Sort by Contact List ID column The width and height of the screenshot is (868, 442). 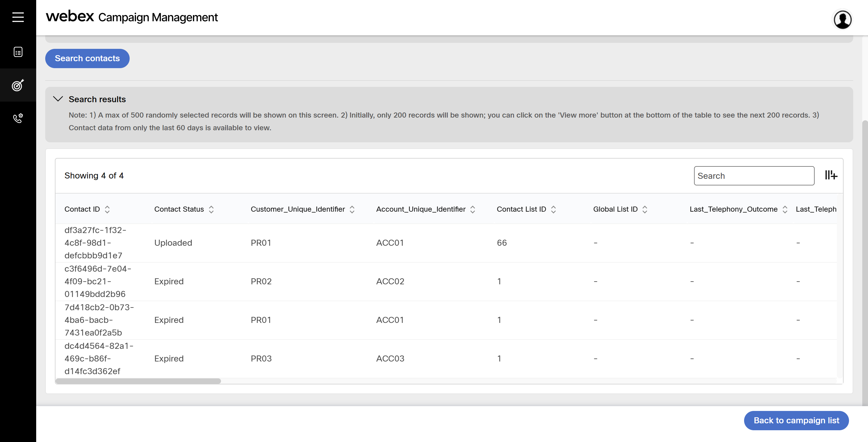pyautogui.click(x=553, y=210)
